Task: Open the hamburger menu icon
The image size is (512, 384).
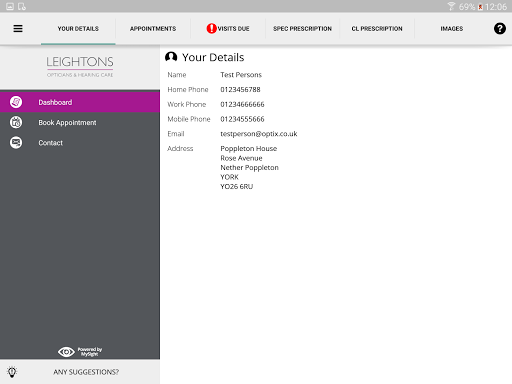Action: (x=18, y=29)
